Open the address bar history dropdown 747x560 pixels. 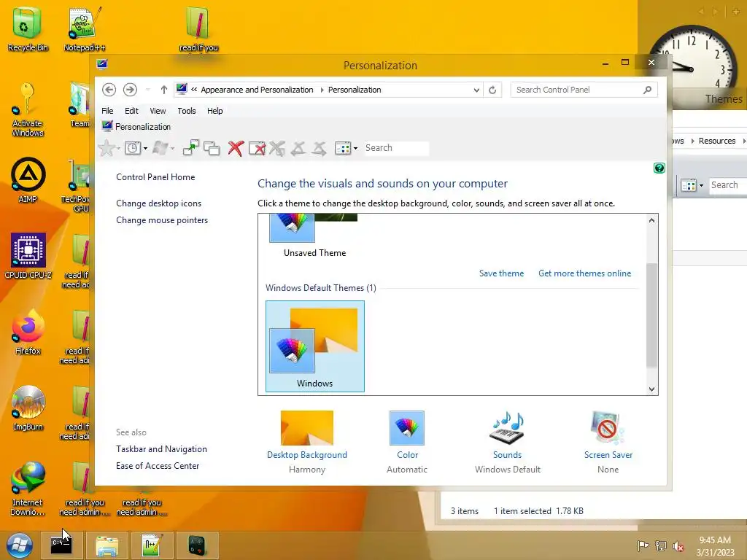(476, 90)
